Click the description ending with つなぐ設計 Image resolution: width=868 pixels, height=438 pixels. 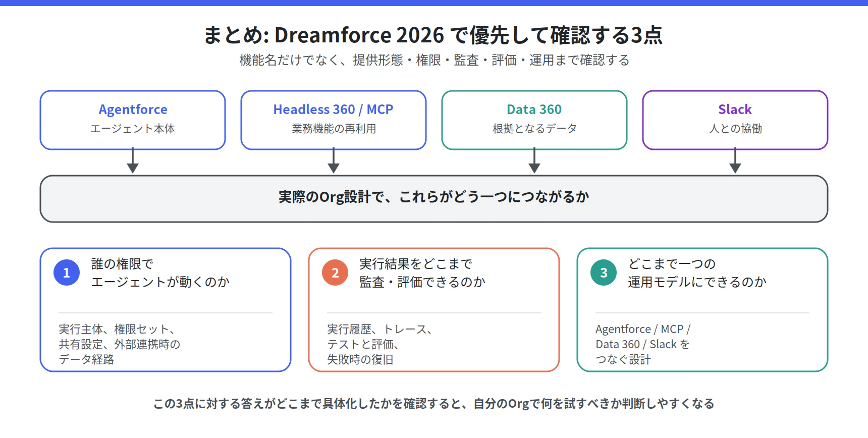point(643,344)
